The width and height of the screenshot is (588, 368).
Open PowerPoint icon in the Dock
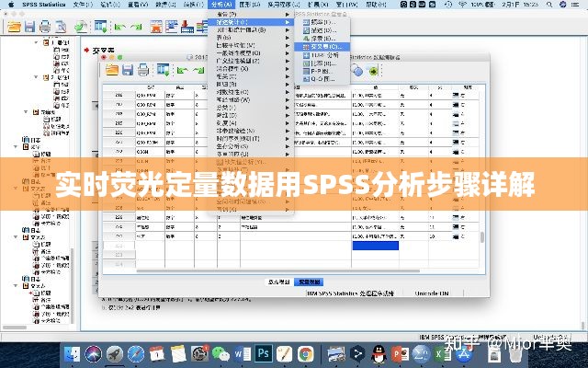401,353
